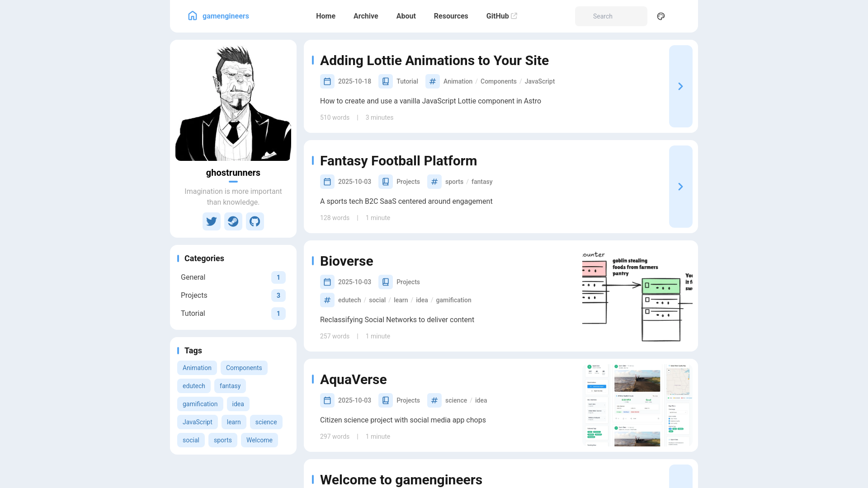The image size is (868, 488).
Task: Open Fantasy Football post via chevron arrow
Action: pos(680,187)
